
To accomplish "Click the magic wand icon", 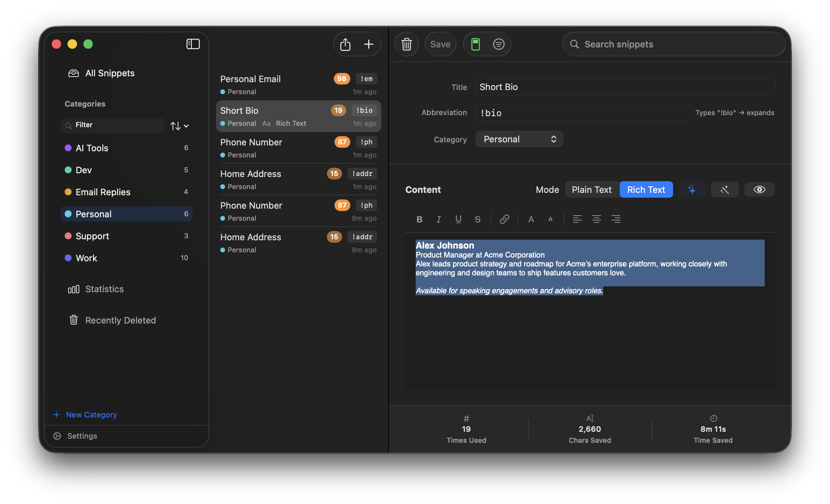I will pyautogui.click(x=725, y=189).
